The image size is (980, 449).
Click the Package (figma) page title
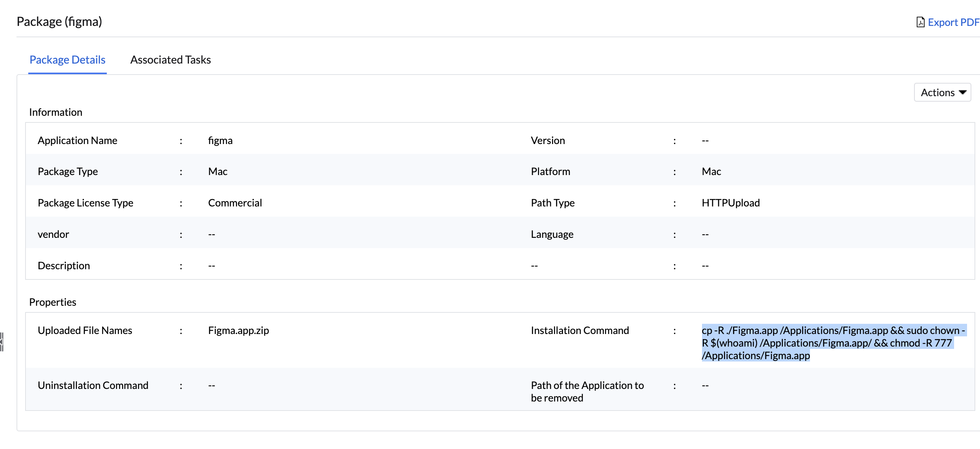[59, 22]
